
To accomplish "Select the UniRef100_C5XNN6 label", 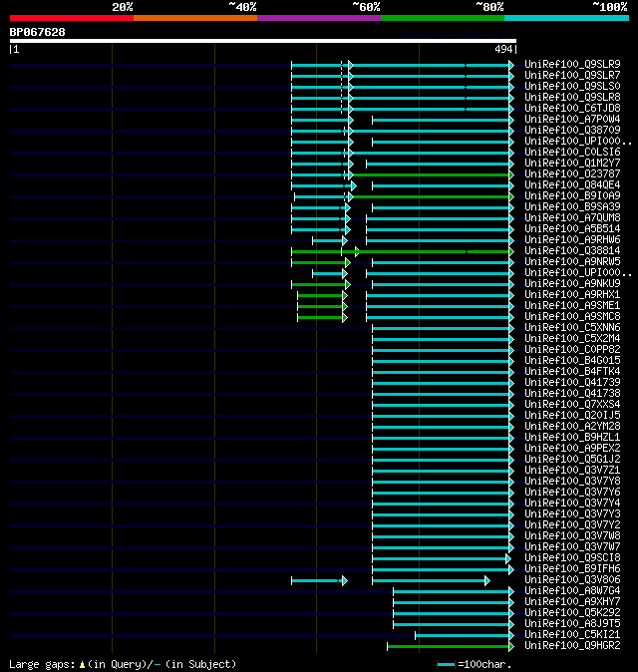I will click(x=572, y=327).
